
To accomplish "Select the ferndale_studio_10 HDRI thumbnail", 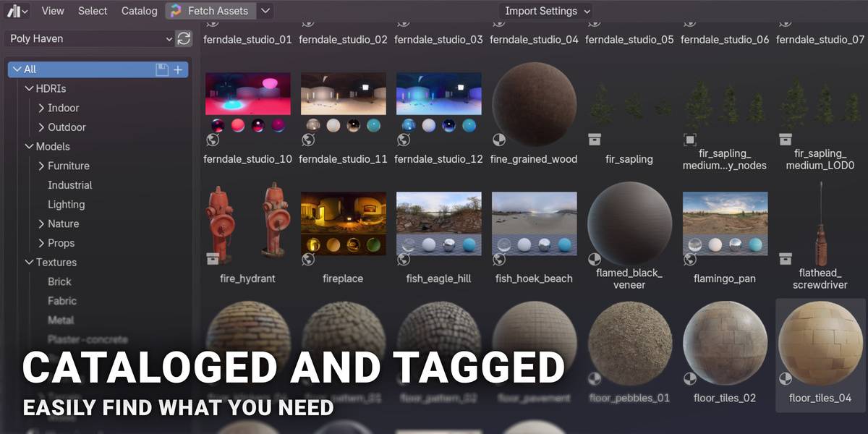I will click(248, 104).
